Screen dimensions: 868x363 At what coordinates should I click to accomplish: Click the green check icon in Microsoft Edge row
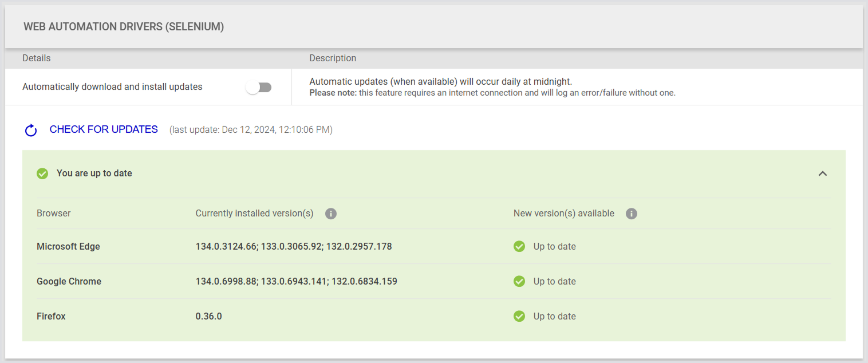tap(519, 247)
